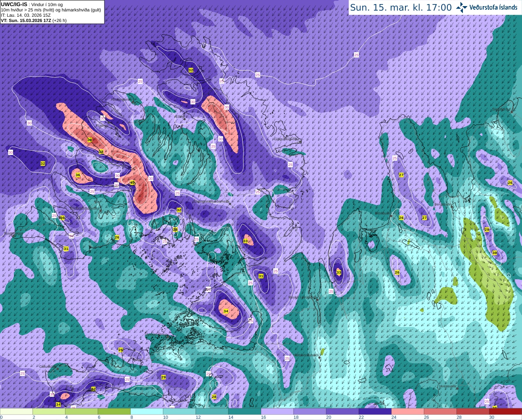Click the Hveravellir station label
522x420 pixels.
pos(448,385)
